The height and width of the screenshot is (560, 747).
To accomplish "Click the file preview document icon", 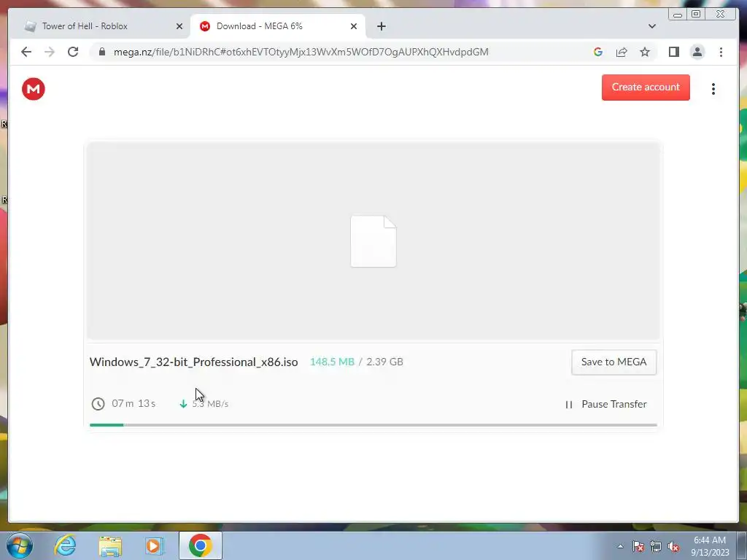I will [x=373, y=241].
